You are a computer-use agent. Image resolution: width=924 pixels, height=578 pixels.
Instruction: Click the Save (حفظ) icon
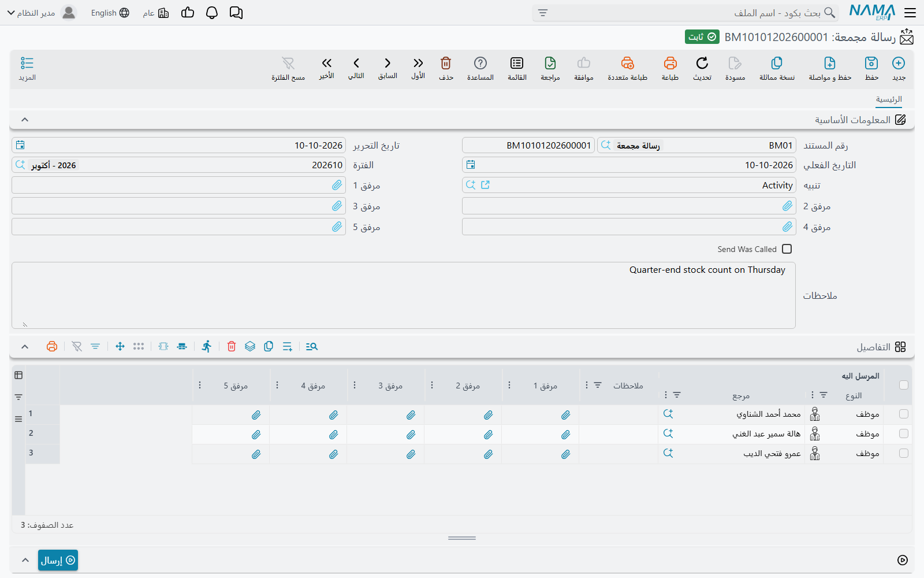[871, 63]
